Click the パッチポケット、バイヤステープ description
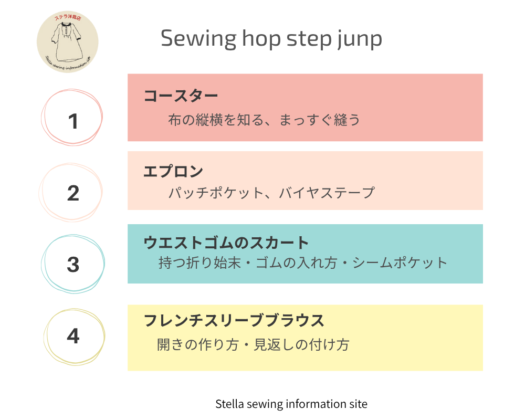 click(x=271, y=193)
